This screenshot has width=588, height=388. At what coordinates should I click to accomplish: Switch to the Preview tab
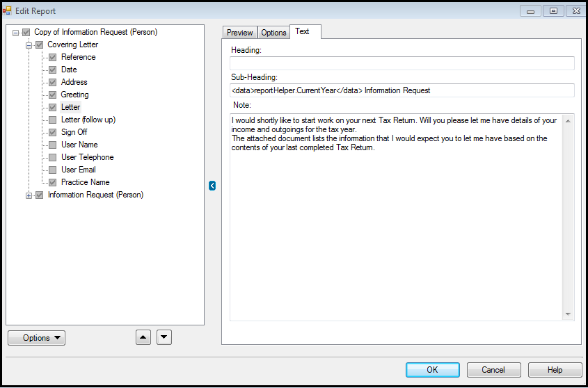(x=239, y=33)
